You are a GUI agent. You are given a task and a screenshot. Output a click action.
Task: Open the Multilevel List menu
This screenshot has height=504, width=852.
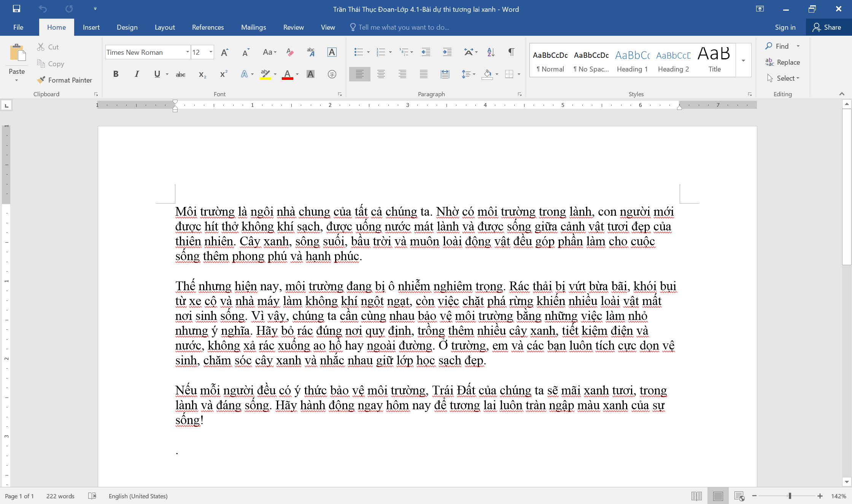(406, 52)
